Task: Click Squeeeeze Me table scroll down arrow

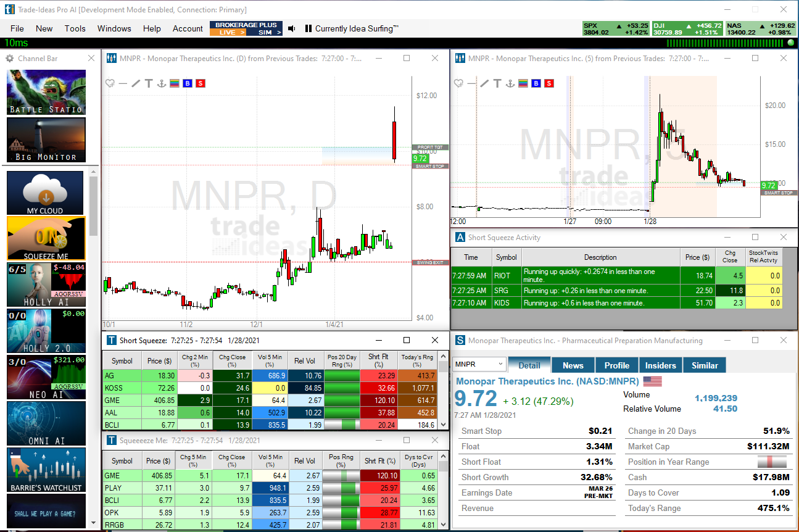Action: click(x=442, y=525)
